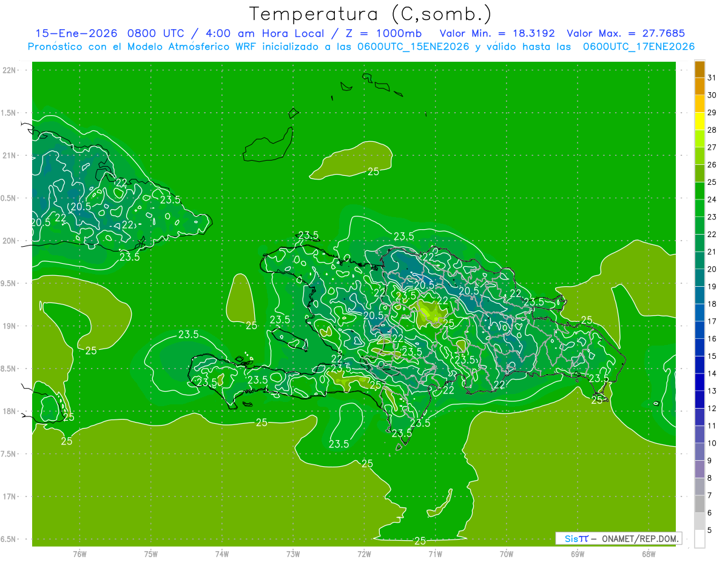This screenshot has height=562, width=728.
Task: Click the '75W' longitude axis label
Action: 151,554
